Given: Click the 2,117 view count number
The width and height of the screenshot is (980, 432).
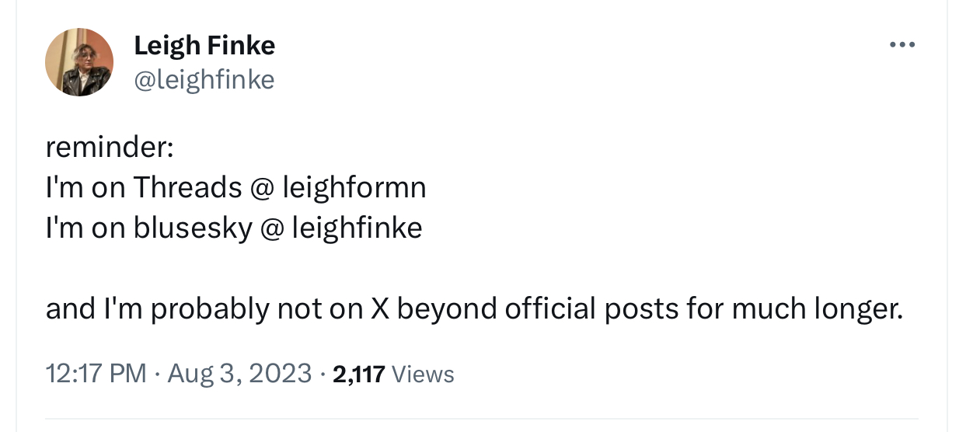Looking at the screenshot, I should point(358,374).
